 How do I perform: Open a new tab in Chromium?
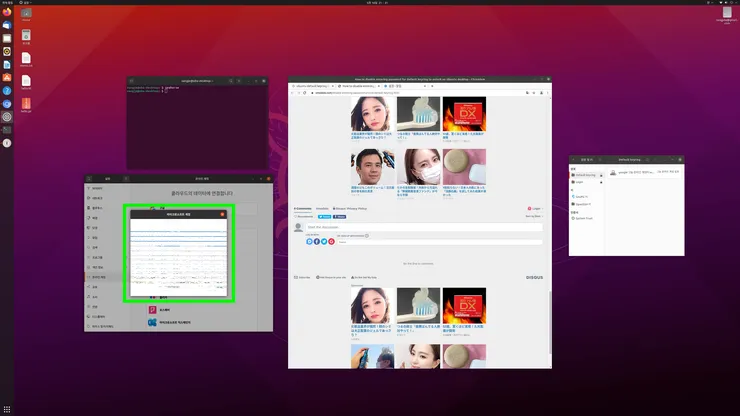click(x=432, y=86)
